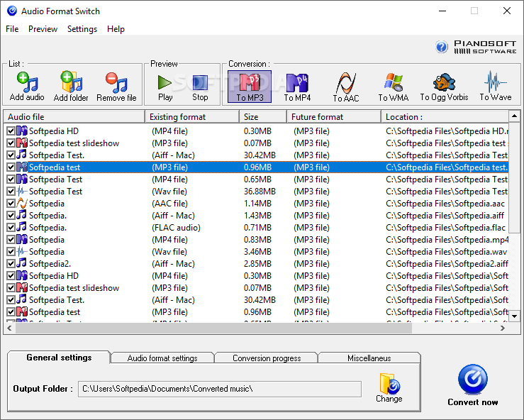Click the vertical scrollbar down arrow

514,316
